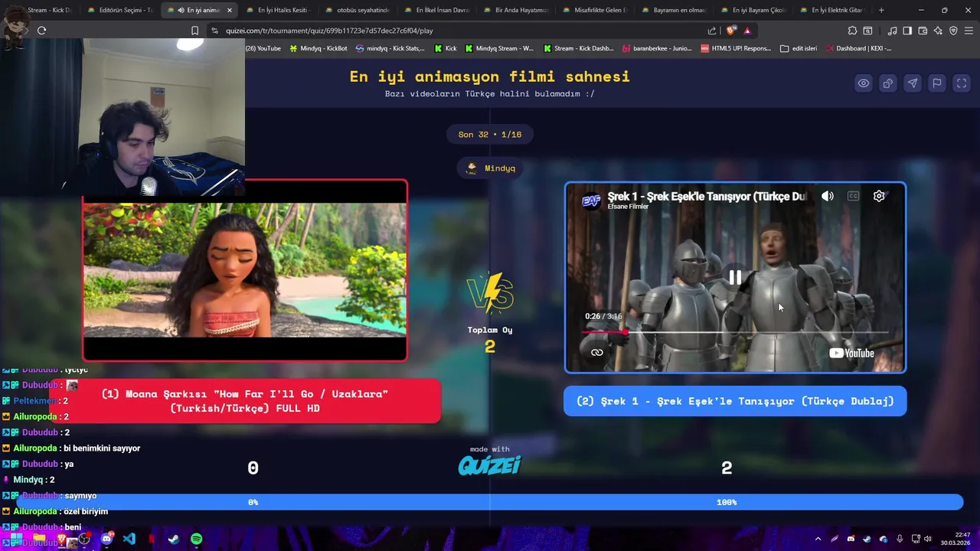Image resolution: width=980 pixels, height=551 pixels.
Task: Open the browser hamburger menu
Action: coord(969,31)
